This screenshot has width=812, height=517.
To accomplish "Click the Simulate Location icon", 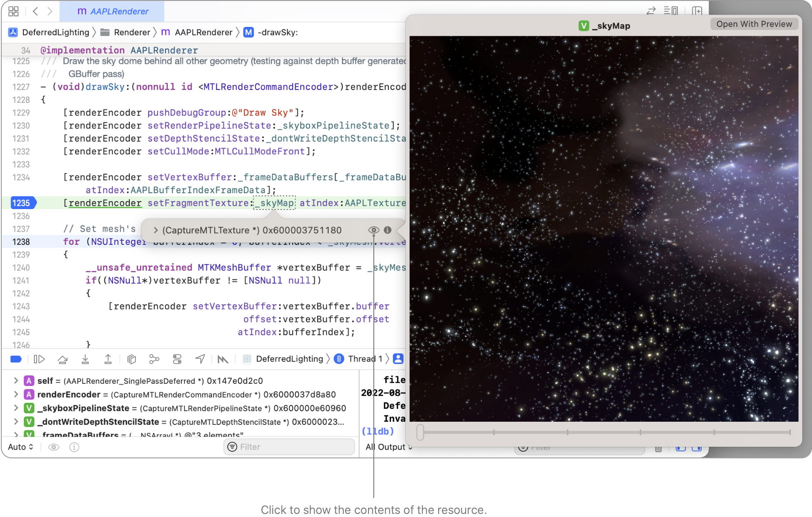I will (x=200, y=359).
